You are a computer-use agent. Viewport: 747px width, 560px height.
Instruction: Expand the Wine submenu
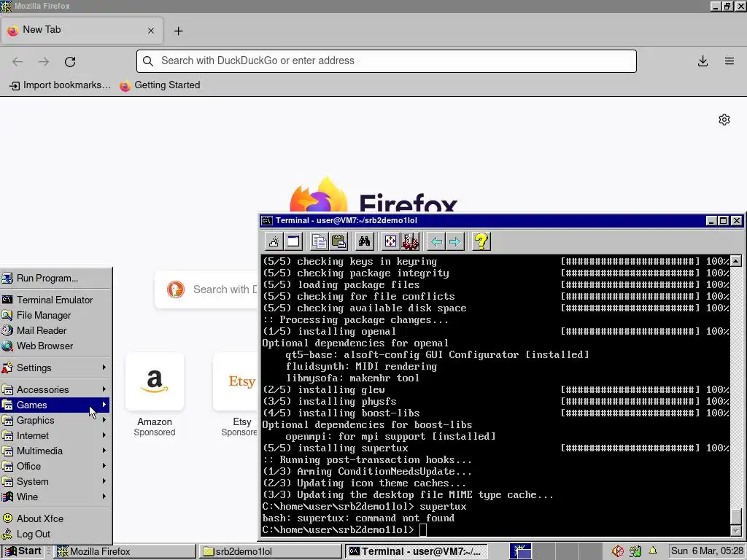[x=55, y=497]
